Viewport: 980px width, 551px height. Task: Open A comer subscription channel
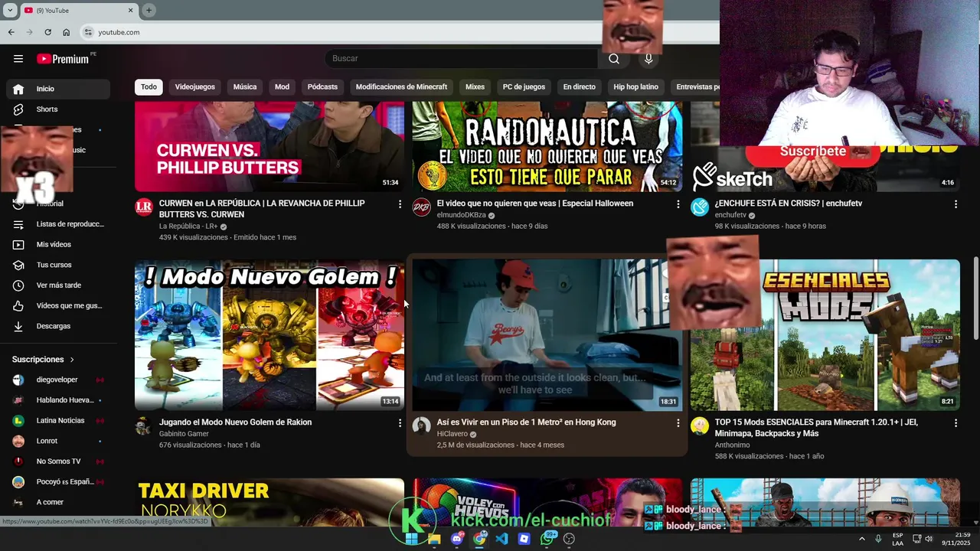pyautogui.click(x=58, y=503)
